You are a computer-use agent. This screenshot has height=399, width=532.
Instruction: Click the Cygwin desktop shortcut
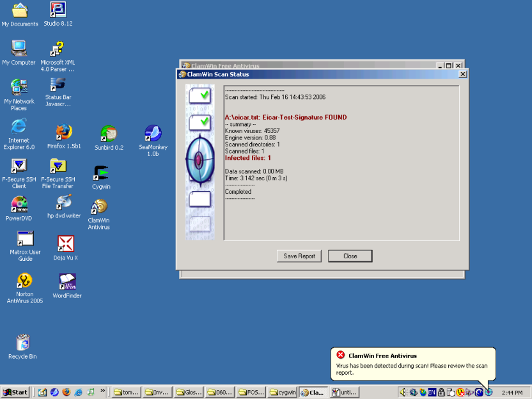pos(101,173)
